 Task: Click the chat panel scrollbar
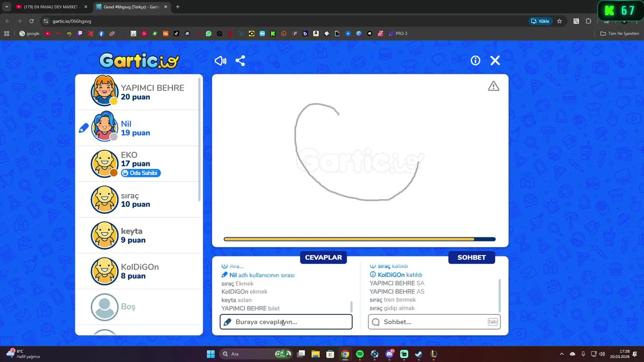click(x=500, y=296)
